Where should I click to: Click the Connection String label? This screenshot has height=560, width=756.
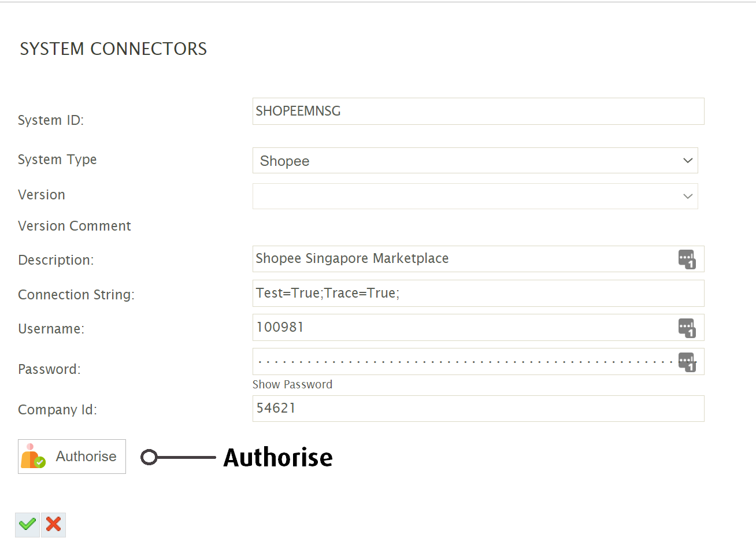click(x=76, y=295)
